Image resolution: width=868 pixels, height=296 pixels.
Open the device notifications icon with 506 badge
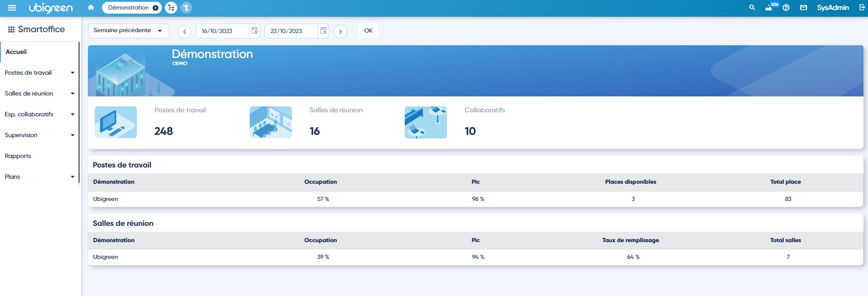(x=770, y=7)
